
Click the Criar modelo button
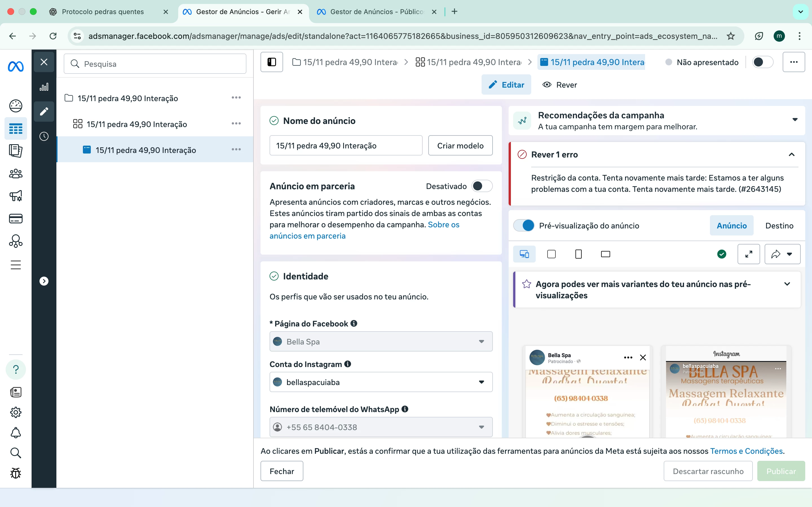pyautogui.click(x=460, y=146)
